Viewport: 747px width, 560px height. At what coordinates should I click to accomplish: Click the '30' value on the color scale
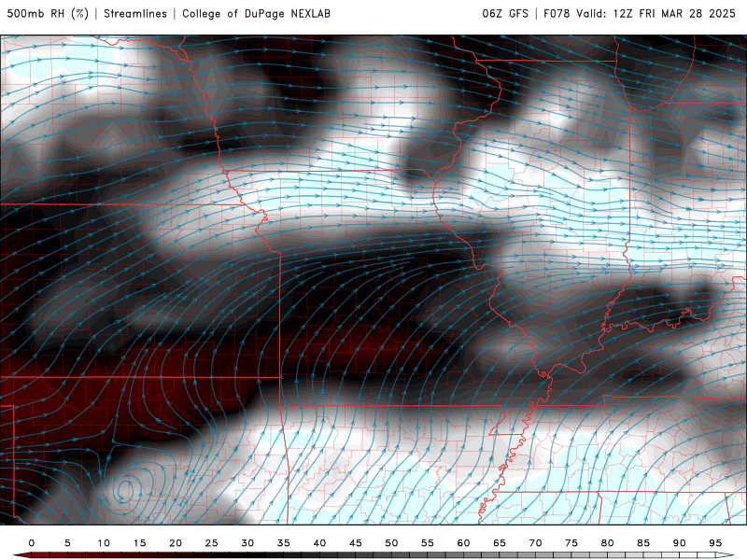click(247, 543)
